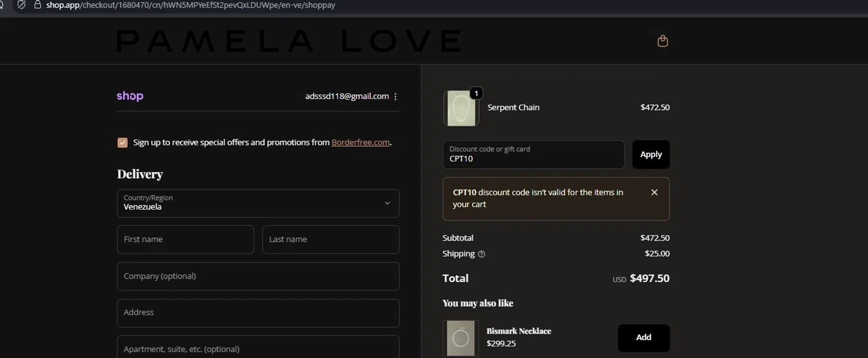The image size is (868, 358).
Task: Open the Country/Region dropdown
Action: [258, 203]
